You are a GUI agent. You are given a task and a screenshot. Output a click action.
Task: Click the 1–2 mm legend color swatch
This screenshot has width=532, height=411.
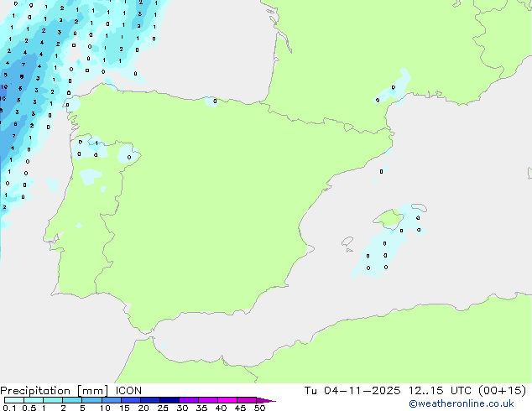point(53,400)
